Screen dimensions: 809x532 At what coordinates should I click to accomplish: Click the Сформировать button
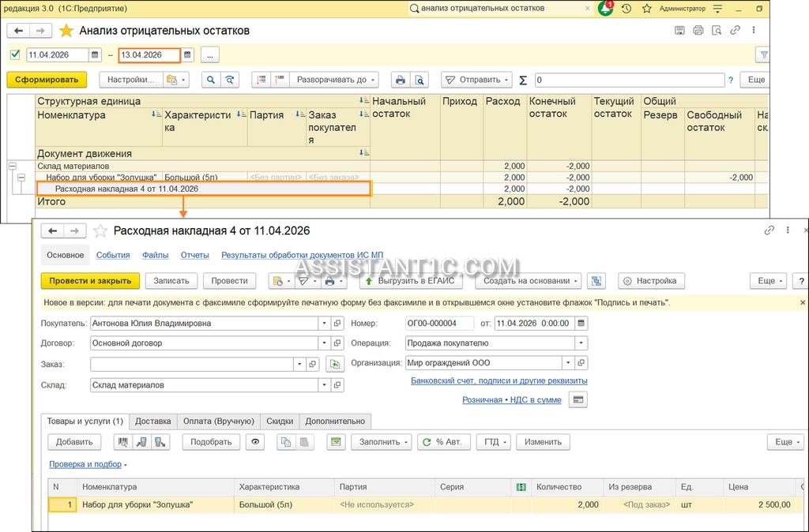click(47, 80)
